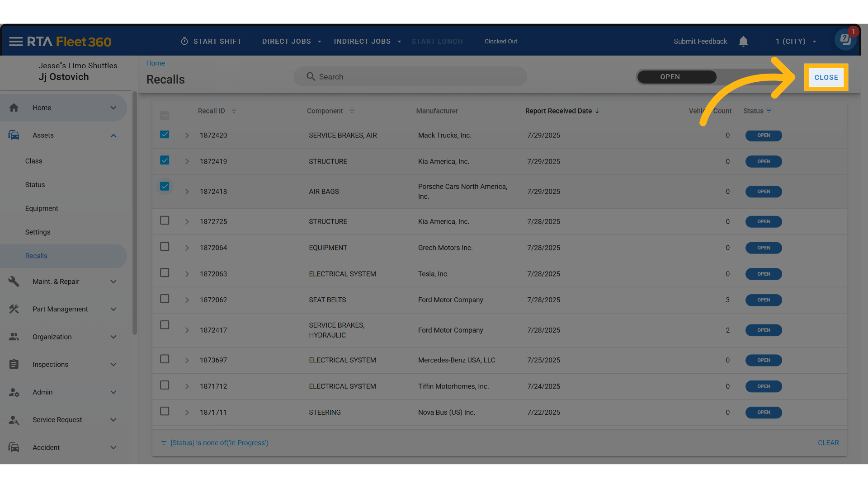Click the notifications bell icon

click(x=743, y=42)
